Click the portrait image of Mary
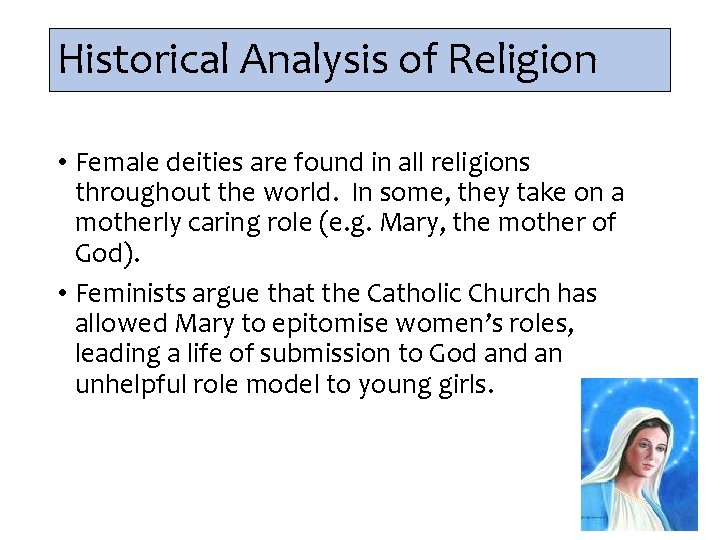 tap(639, 454)
